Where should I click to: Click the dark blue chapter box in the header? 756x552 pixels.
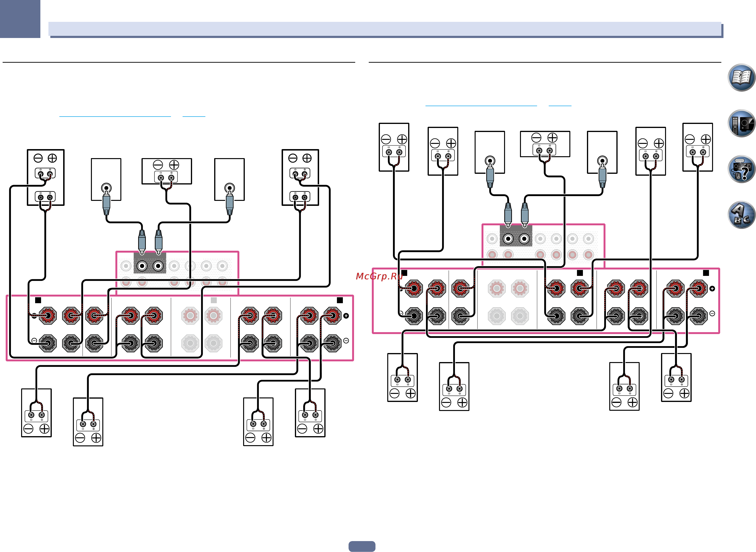[20, 19]
